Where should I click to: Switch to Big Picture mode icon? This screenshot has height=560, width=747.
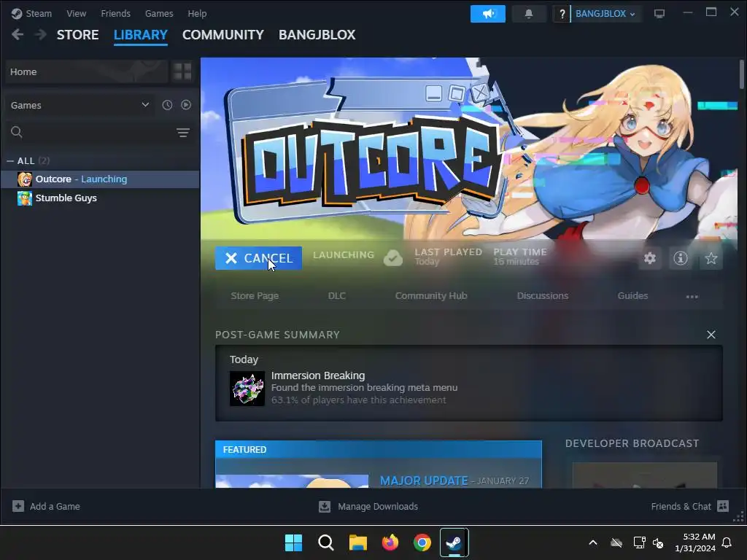click(x=659, y=14)
